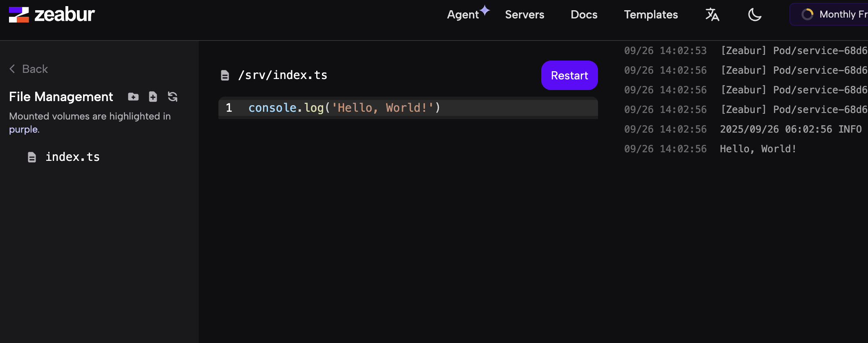Open the Agent menu item

click(x=463, y=15)
